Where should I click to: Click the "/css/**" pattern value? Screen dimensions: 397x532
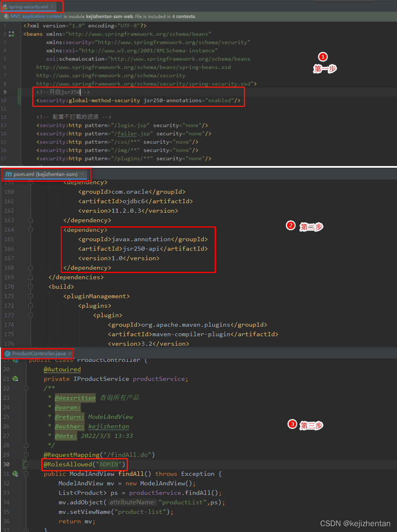pyautogui.click(x=125, y=142)
